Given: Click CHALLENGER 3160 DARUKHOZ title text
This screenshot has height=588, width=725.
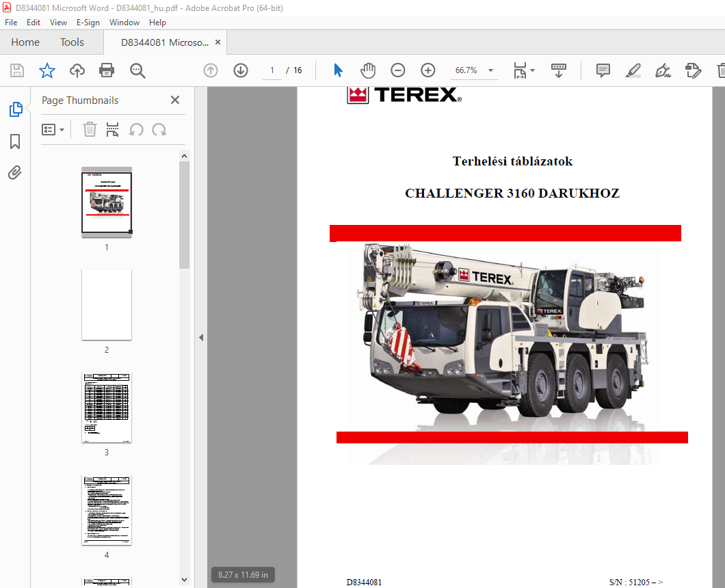Looking at the screenshot, I should tap(512, 193).
